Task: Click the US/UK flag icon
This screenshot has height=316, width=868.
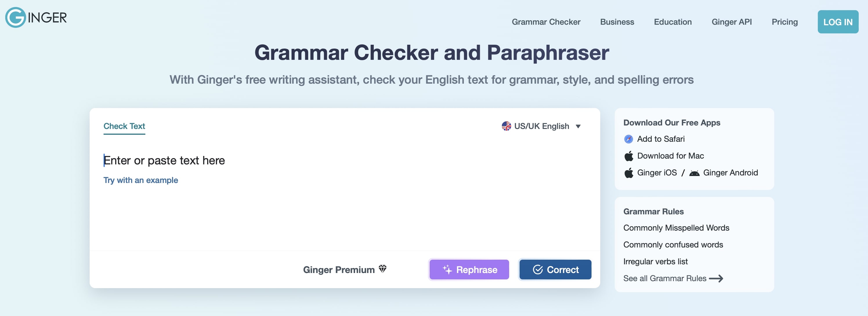Action: point(506,126)
